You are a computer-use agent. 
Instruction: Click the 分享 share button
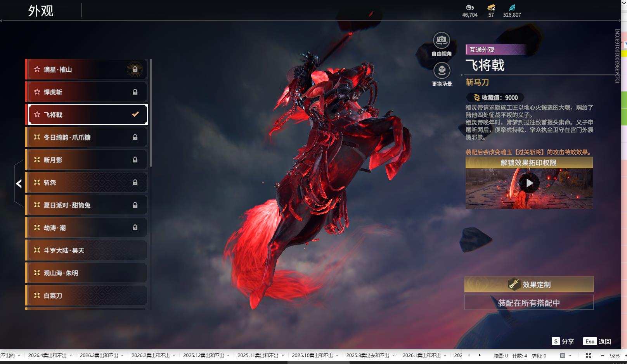click(x=563, y=341)
